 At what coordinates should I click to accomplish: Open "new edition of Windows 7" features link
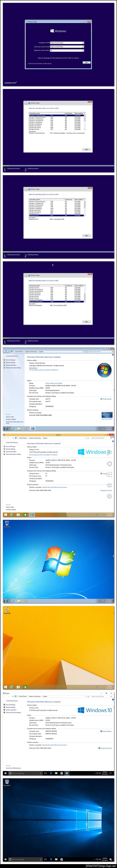click(x=44, y=370)
